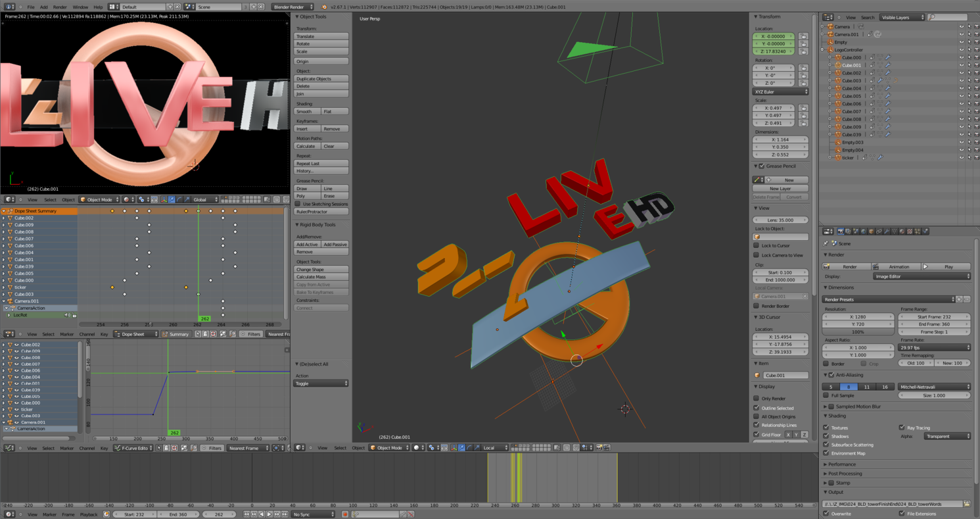Open the XYZ Euler rotation mode dropdown
Image resolution: width=980 pixels, height=519 pixels.
pos(780,92)
